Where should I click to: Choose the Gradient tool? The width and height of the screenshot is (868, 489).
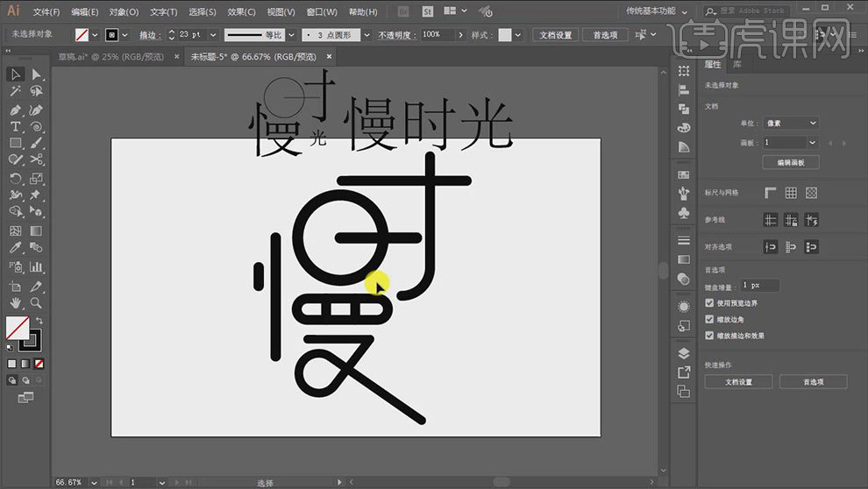coord(36,230)
